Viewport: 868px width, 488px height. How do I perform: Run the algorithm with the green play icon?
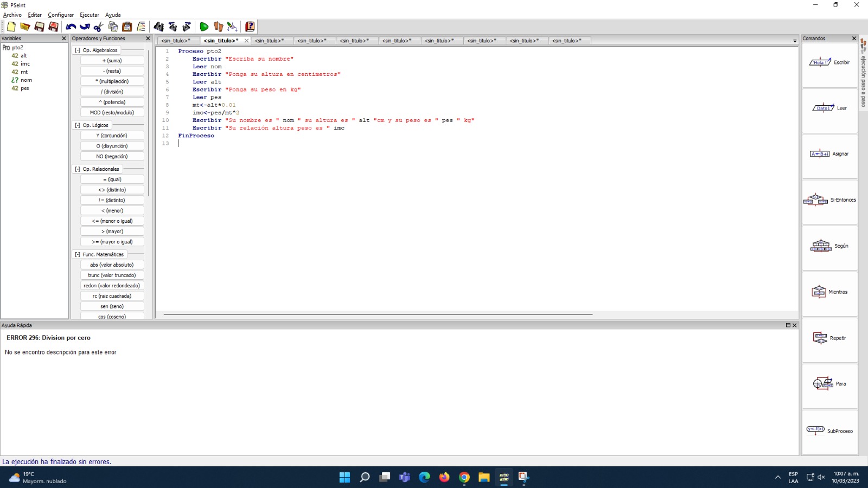(x=204, y=27)
